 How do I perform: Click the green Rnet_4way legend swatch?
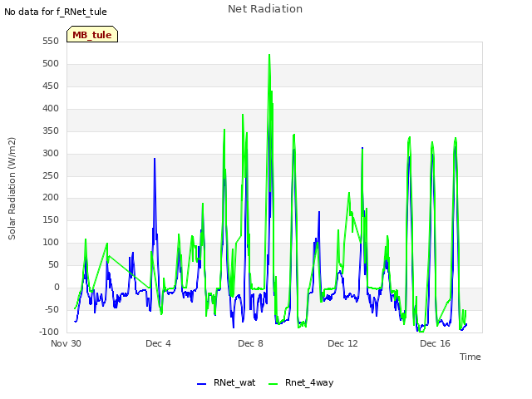tap(273, 384)
